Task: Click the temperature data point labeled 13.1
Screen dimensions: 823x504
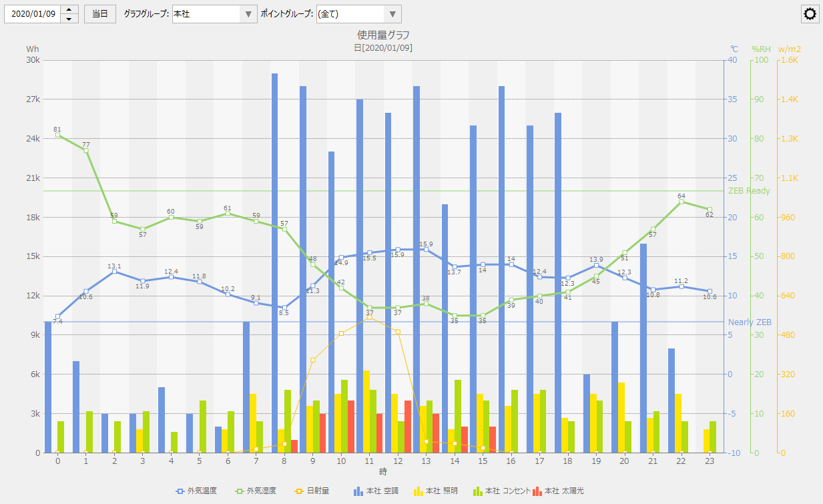Action: (114, 271)
